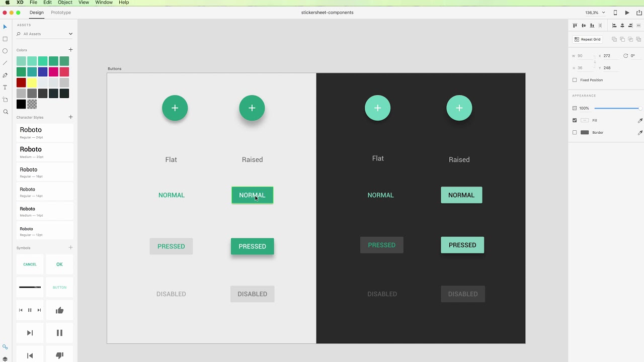Select the OK symbol thumbnail
The height and width of the screenshot is (362, 644).
[59, 264]
